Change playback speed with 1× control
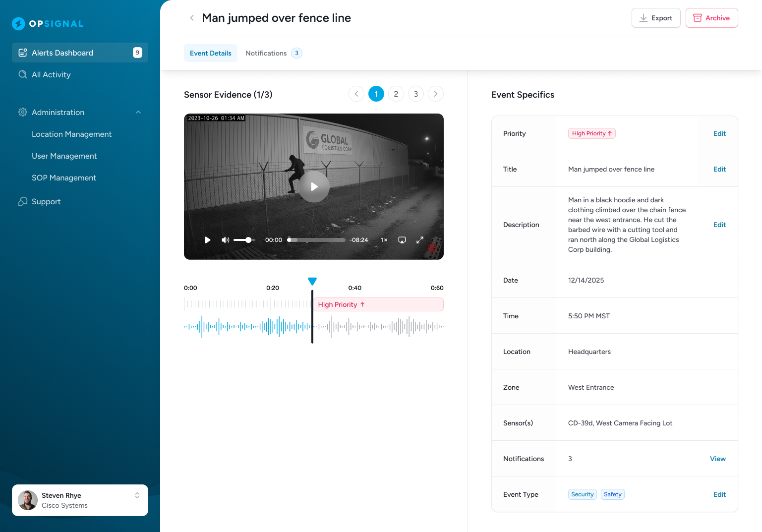This screenshot has height=532, width=762. [x=384, y=240]
